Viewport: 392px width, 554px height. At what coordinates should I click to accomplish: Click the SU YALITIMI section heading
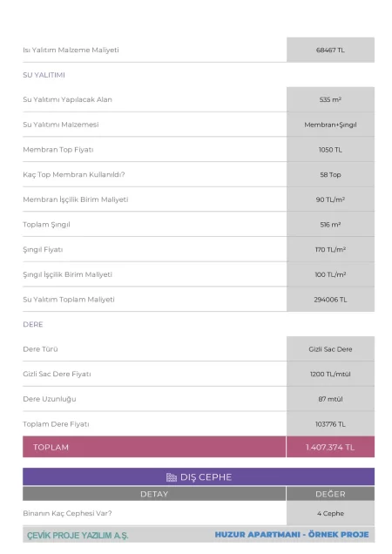pos(44,75)
